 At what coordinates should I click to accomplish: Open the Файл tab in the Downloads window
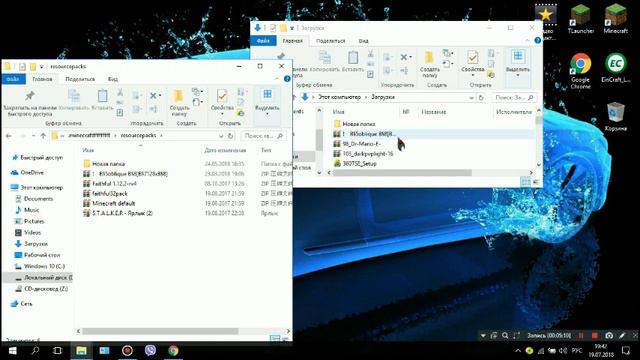pos(263,41)
